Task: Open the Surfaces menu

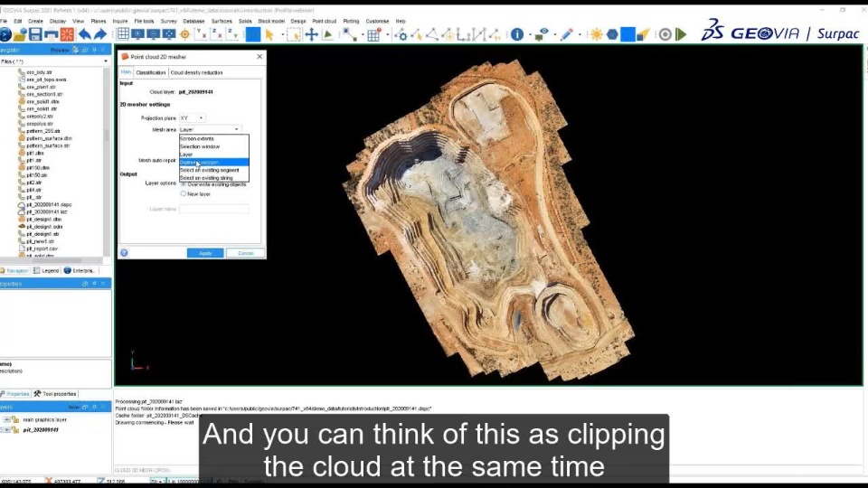Action: (x=222, y=21)
